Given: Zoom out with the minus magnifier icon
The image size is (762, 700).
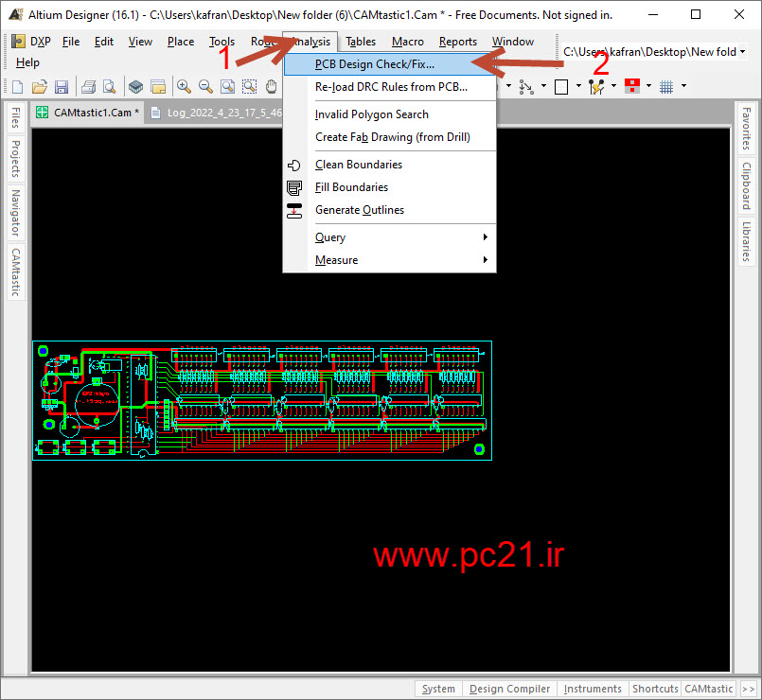Looking at the screenshot, I should coord(205,87).
